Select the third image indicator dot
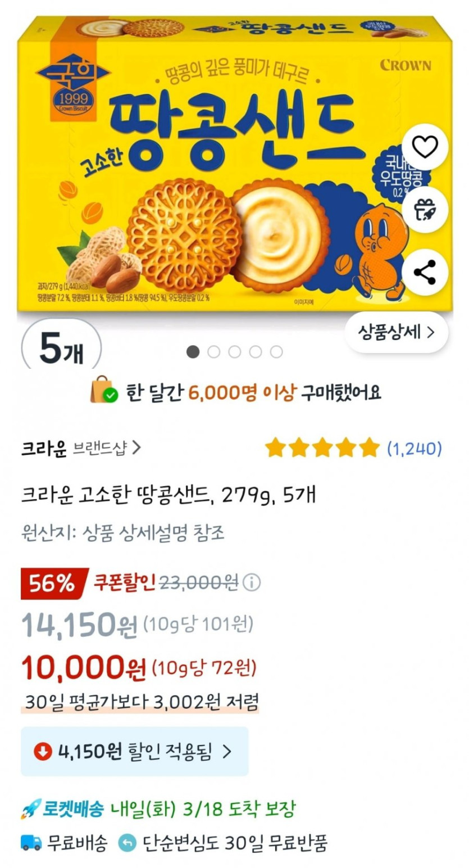 tap(235, 352)
